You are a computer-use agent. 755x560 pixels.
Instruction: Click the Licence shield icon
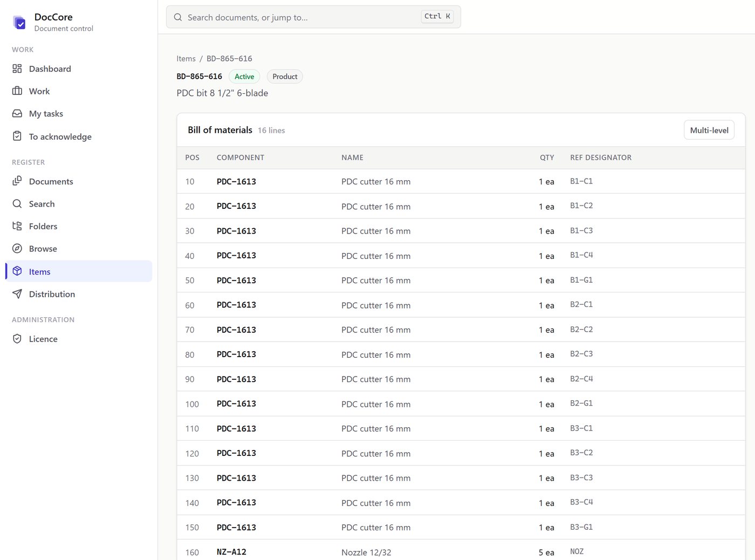click(17, 339)
